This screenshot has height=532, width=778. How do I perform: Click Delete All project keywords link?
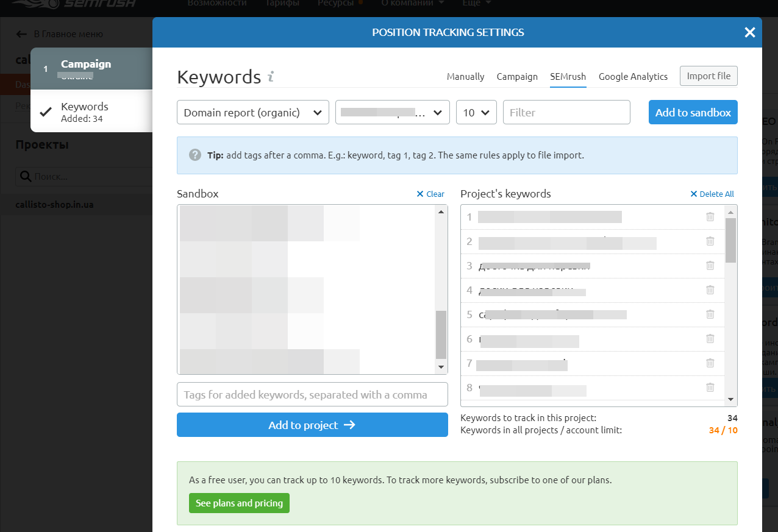(x=712, y=194)
